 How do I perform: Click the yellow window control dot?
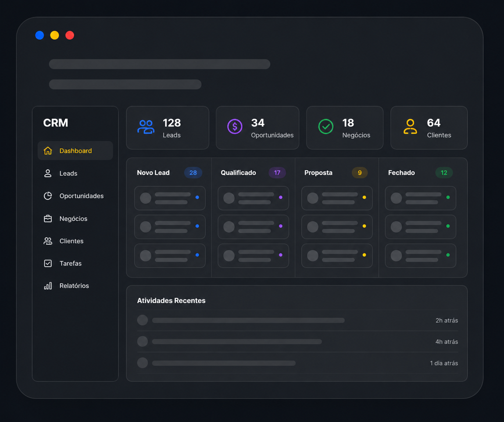[x=55, y=35]
